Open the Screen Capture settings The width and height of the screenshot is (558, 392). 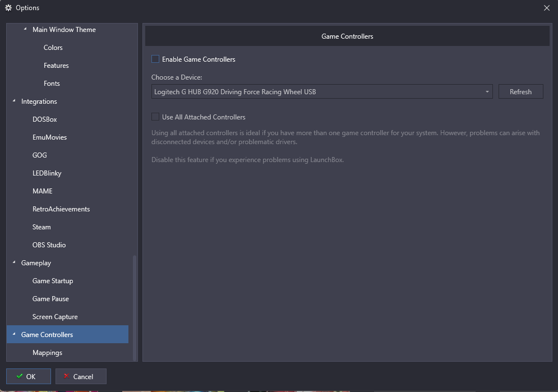[55, 317]
